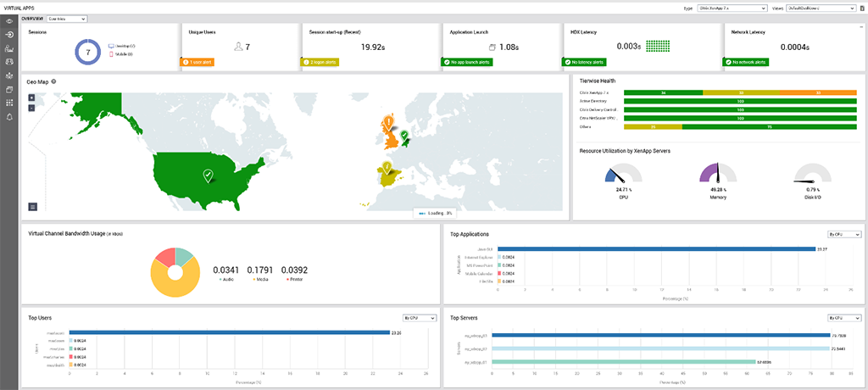Click the 0.0341 Audio bandwidth value
868x390 pixels.
(x=226, y=270)
